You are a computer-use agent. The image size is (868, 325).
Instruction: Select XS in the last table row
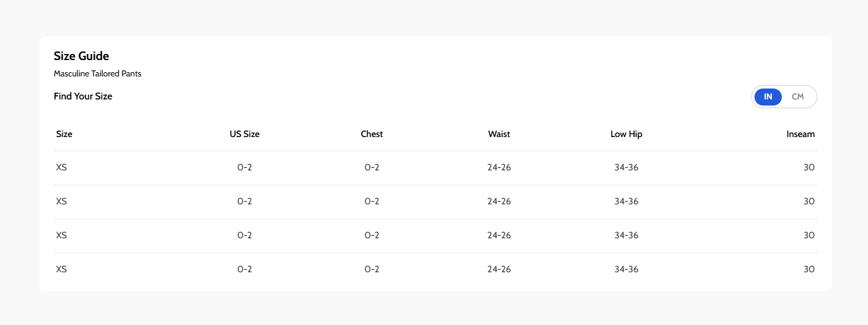pyautogui.click(x=61, y=269)
